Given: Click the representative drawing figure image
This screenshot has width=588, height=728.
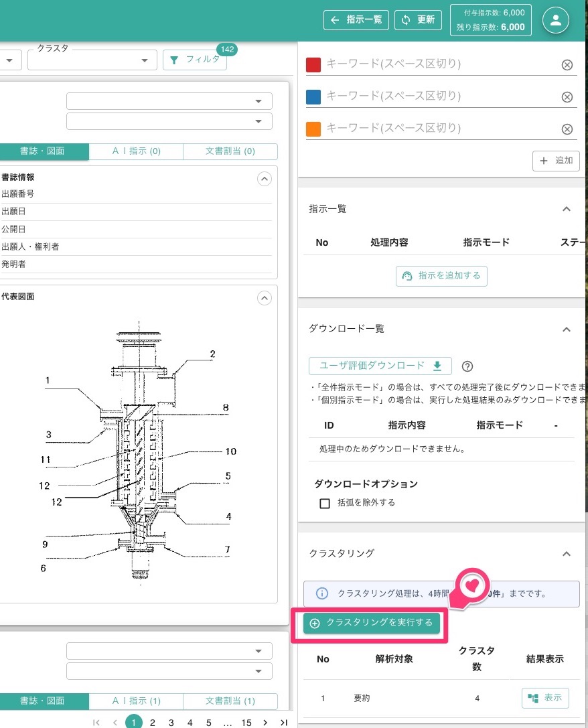Looking at the screenshot, I should 138,453.
